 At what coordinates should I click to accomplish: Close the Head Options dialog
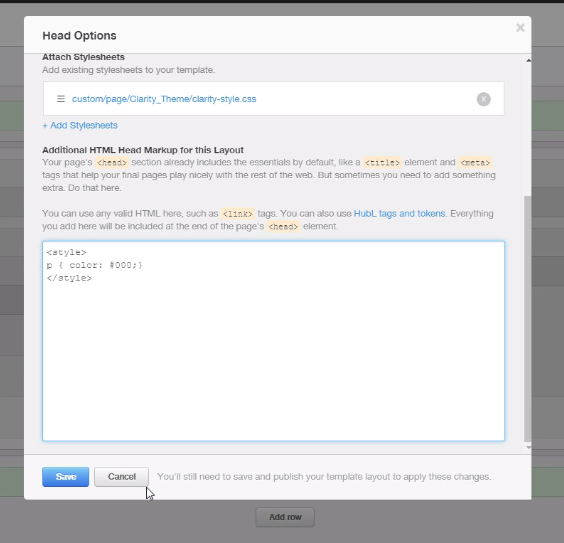(x=520, y=28)
